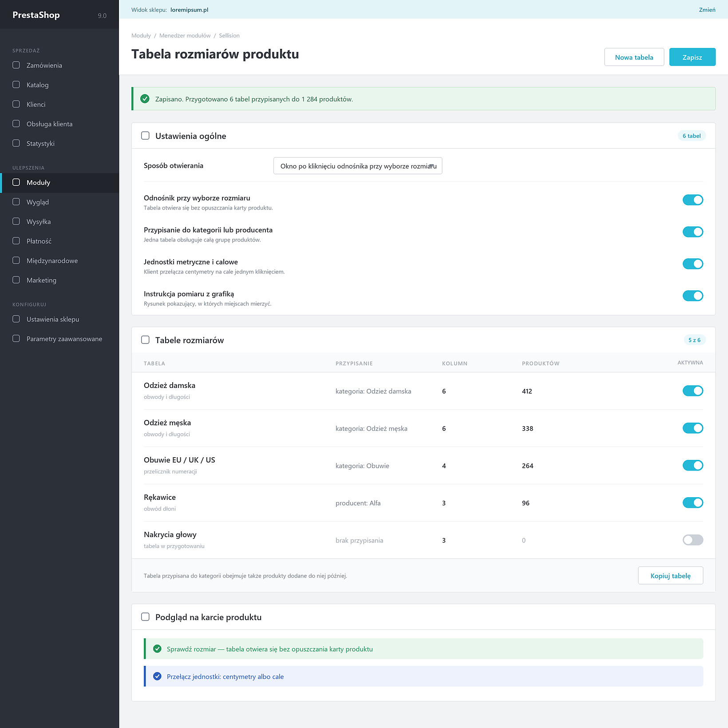The image size is (728, 728).
Task: Click the Ustawienia sklepu sidebar icon
Action: click(16, 319)
